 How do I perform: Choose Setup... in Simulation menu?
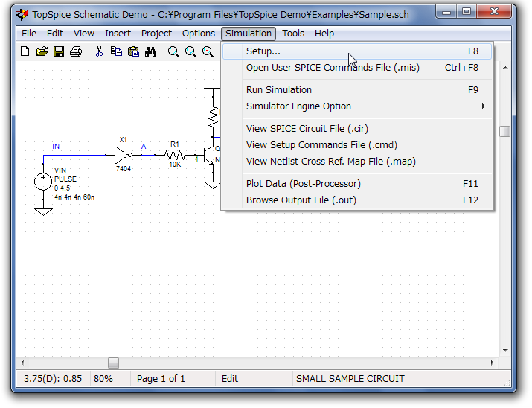[357, 51]
